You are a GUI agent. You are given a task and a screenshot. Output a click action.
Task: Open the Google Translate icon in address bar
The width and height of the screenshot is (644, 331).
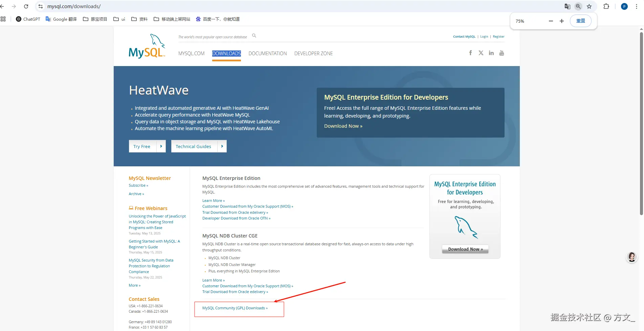[568, 6]
